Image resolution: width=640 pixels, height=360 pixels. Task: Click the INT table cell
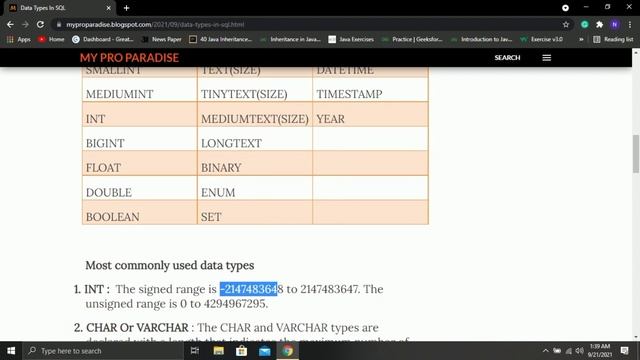(140, 114)
